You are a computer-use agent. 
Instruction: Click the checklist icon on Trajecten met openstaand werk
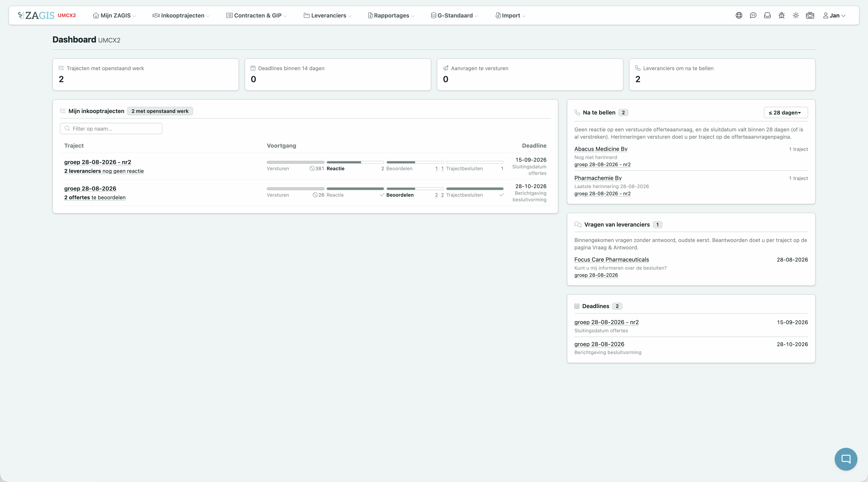(61, 68)
